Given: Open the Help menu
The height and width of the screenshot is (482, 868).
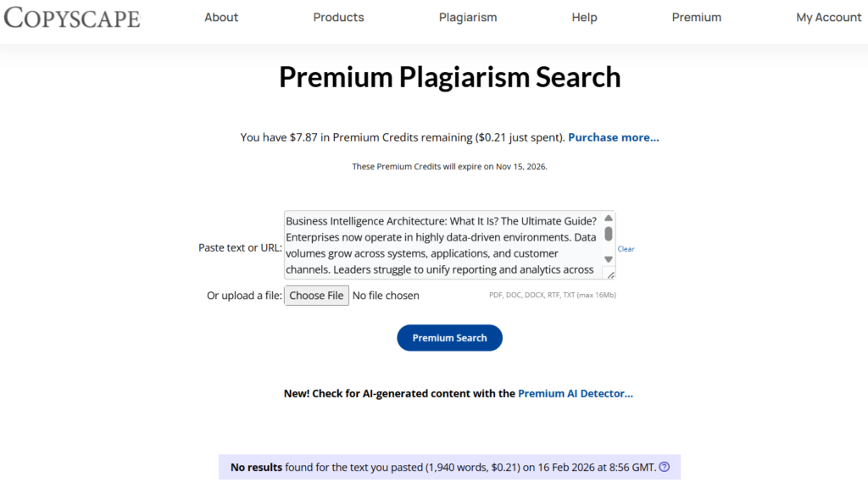Looking at the screenshot, I should coord(584,17).
